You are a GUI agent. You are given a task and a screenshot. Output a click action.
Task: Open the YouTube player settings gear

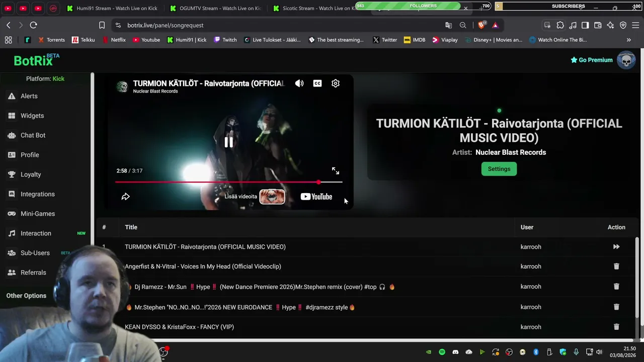point(336,83)
